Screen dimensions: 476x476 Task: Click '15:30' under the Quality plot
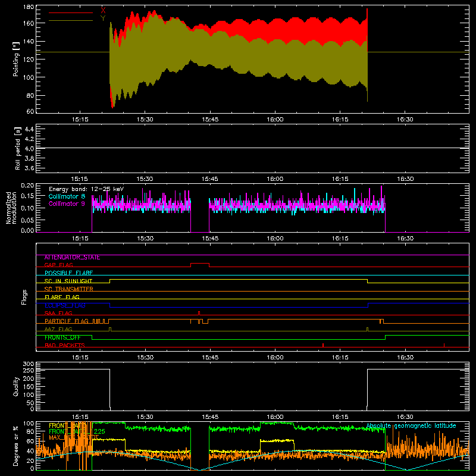(x=145, y=417)
